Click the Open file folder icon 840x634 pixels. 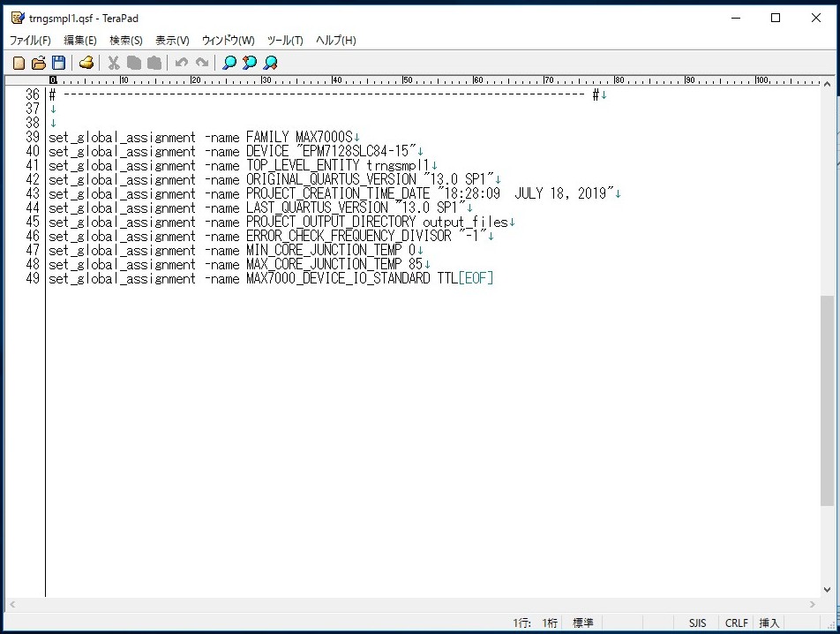pyautogui.click(x=39, y=64)
